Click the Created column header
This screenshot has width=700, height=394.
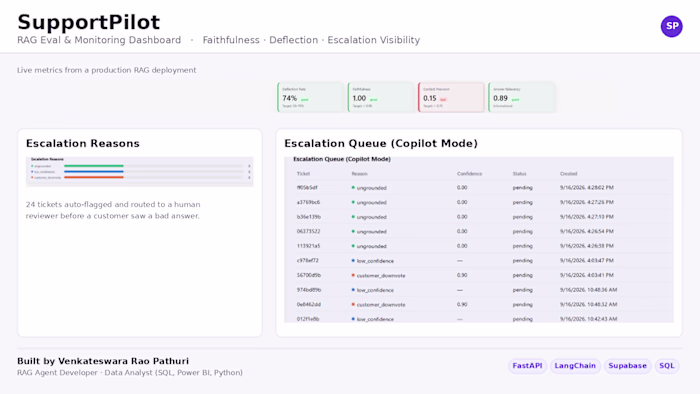pos(568,174)
